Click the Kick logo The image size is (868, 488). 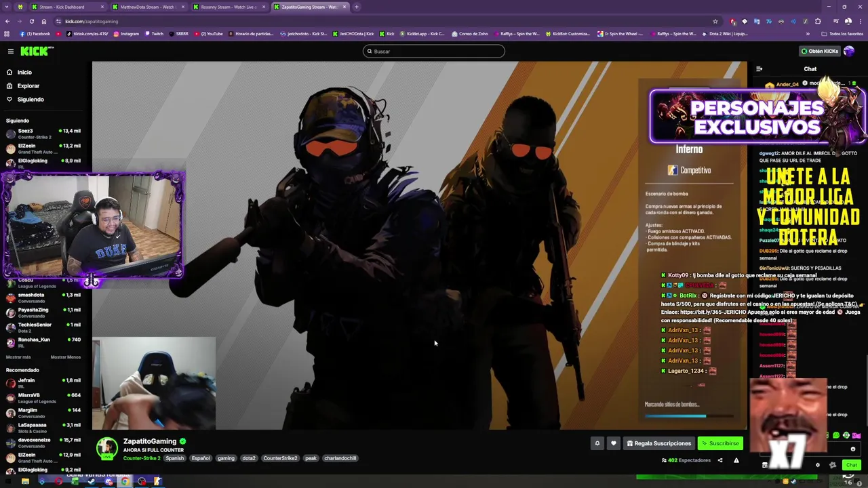pyautogui.click(x=36, y=51)
